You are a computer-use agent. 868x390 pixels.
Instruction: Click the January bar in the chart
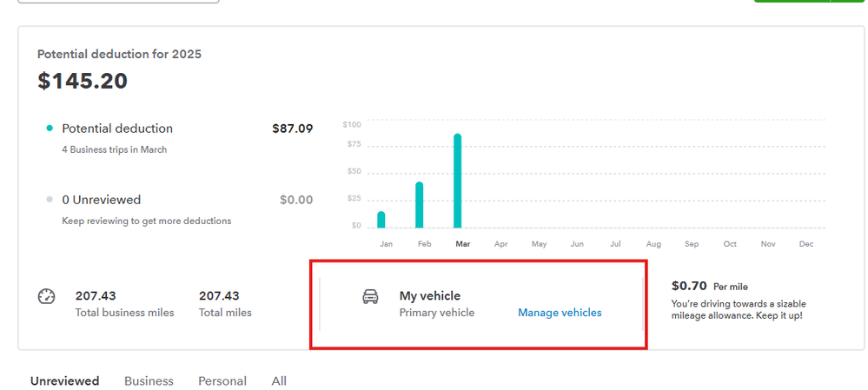tap(381, 220)
